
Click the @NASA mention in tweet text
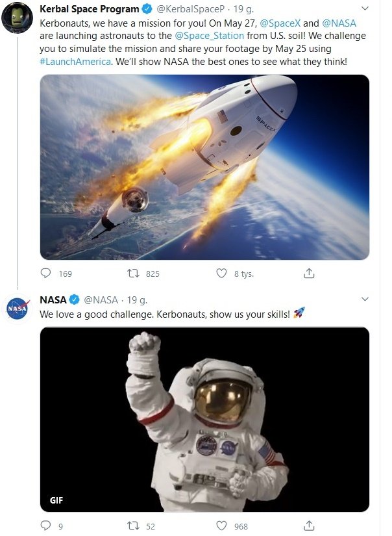pos(339,23)
